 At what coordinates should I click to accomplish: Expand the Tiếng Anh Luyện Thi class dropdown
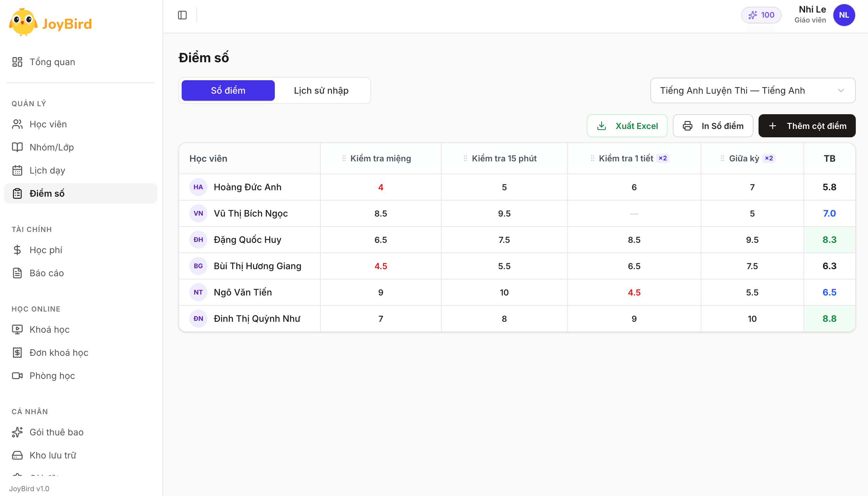point(752,90)
